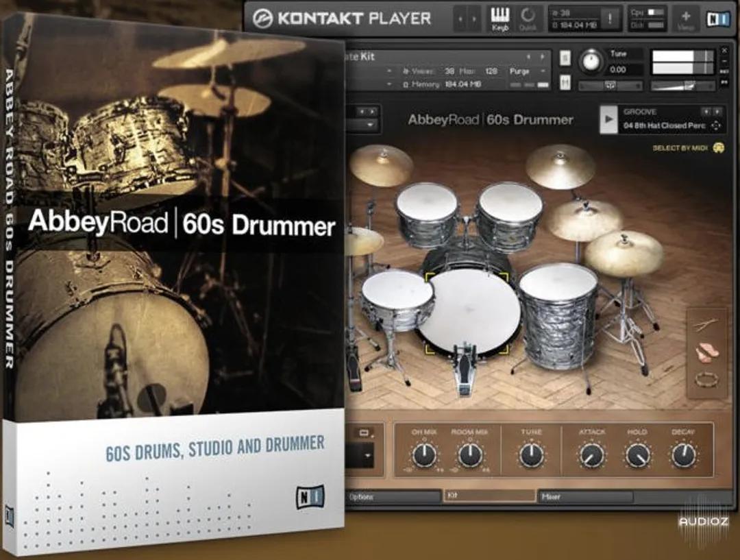This screenshot has height=560, width=740.
Task: Toggle the on-screen Keyb keyboard
Action: 500,19
